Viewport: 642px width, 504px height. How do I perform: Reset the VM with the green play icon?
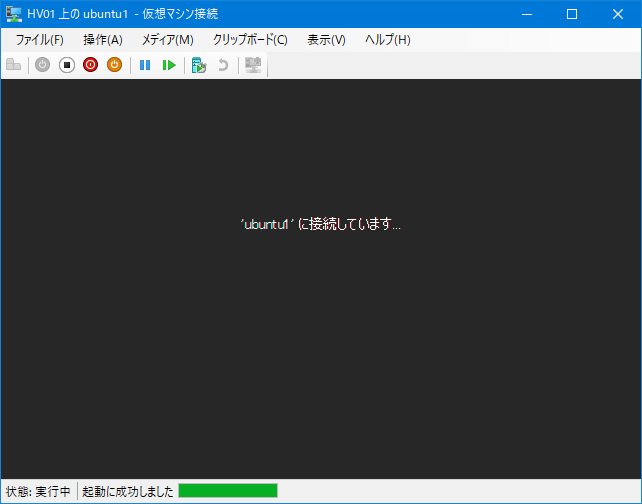pyautogui.click(x=169, y=65)
